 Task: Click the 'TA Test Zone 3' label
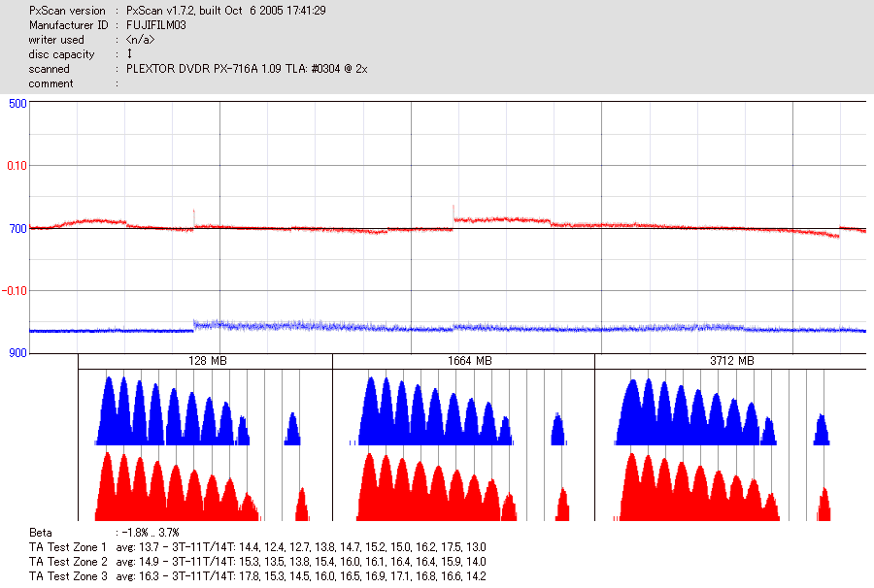pos(67,576)
